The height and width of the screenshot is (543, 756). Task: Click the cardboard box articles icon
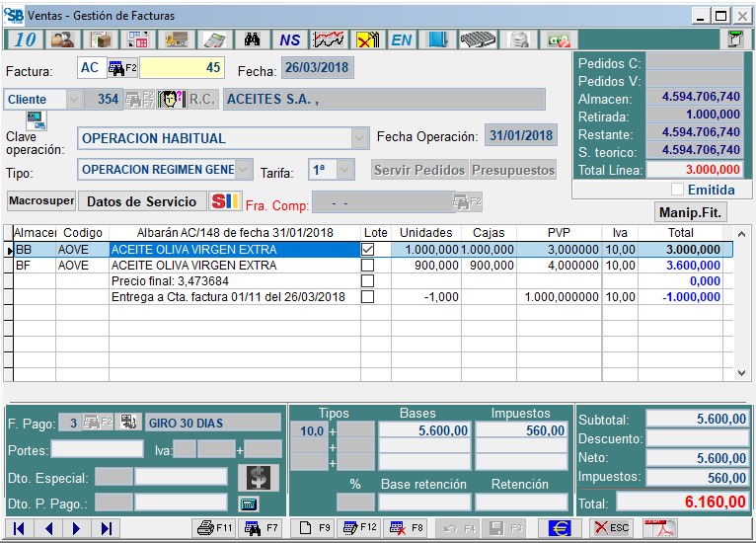101,39
